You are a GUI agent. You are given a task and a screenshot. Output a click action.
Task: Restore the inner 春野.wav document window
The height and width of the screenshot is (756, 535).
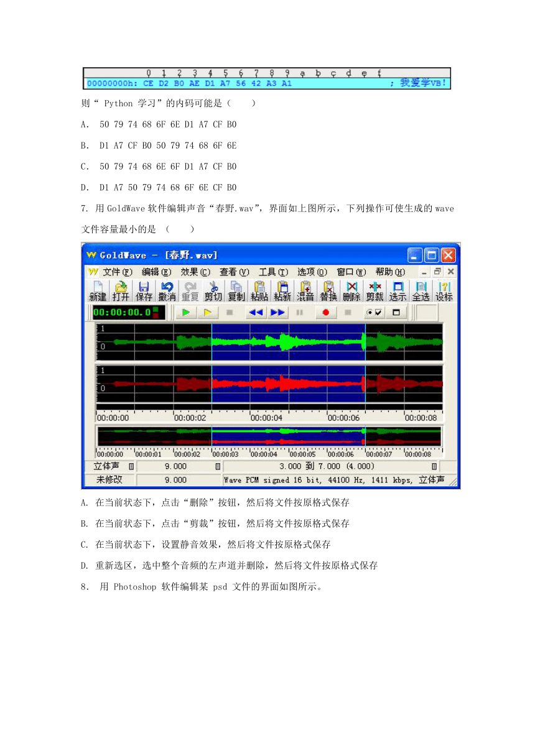437,272
